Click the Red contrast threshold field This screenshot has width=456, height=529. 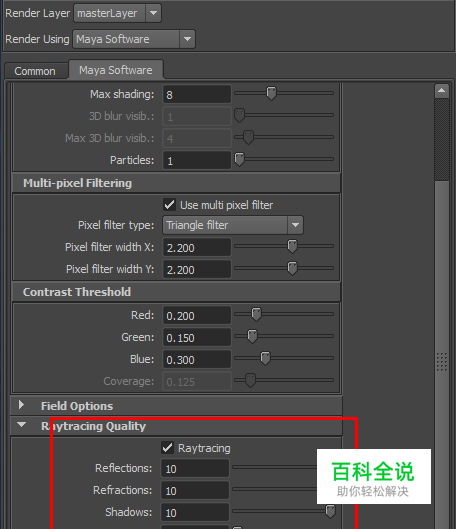pyautogui.click(x=197, y=315)
